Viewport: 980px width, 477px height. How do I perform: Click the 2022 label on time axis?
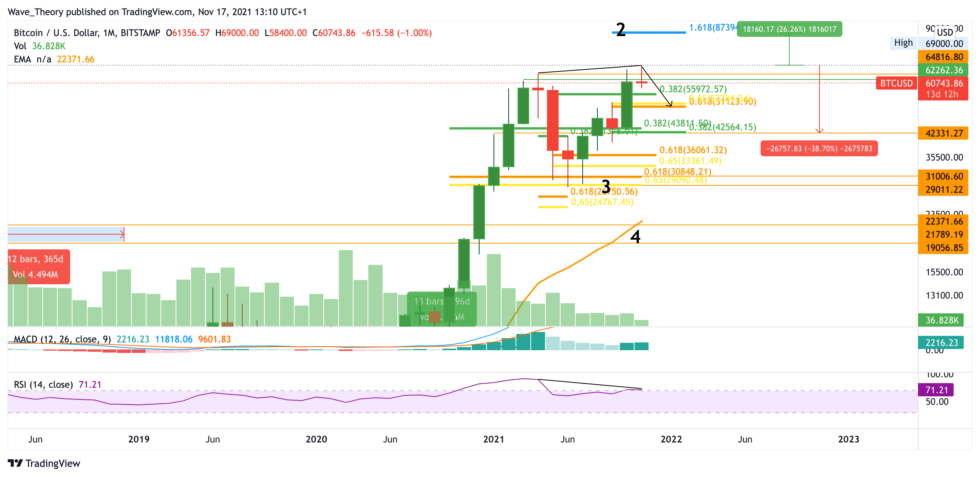[x=671, y=439]
